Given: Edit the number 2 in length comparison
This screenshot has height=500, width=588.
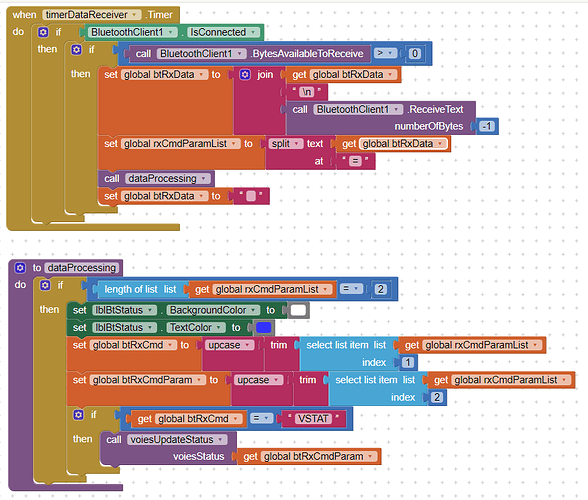Looking at the screenshot, I should point(381,289).
